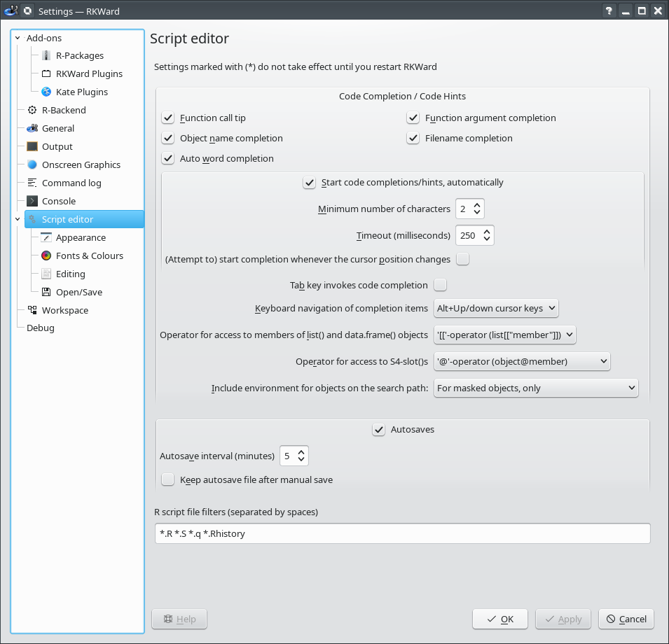This screenshot has height=644, width=669.
Task: Disable Function call tip checkbox
Action: point(168,118)
